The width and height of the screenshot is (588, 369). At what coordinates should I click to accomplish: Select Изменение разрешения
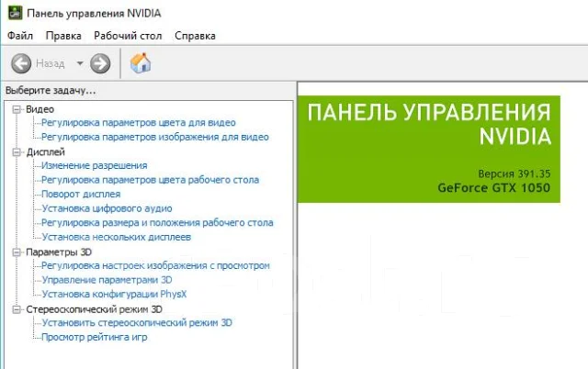tap(94, 165)
